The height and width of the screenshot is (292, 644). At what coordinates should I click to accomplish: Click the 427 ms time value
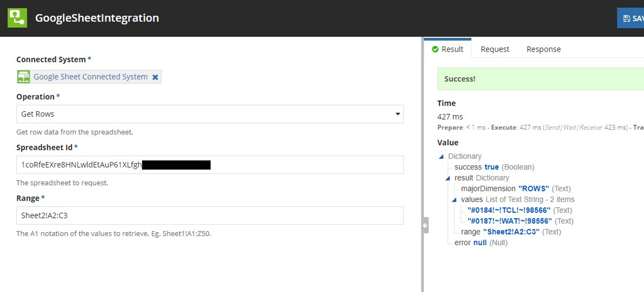(x=450, y=117)
